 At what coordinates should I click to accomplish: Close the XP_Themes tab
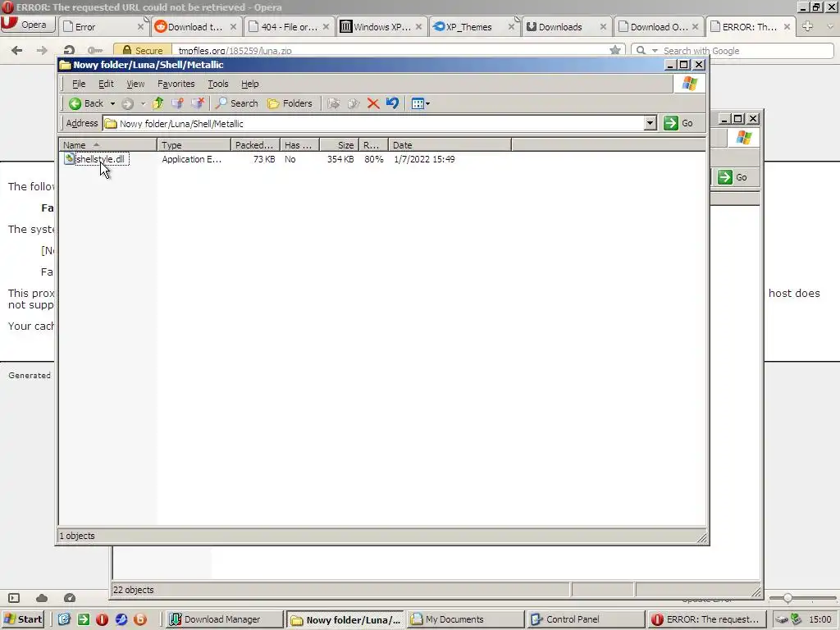(x=511, y=27)
